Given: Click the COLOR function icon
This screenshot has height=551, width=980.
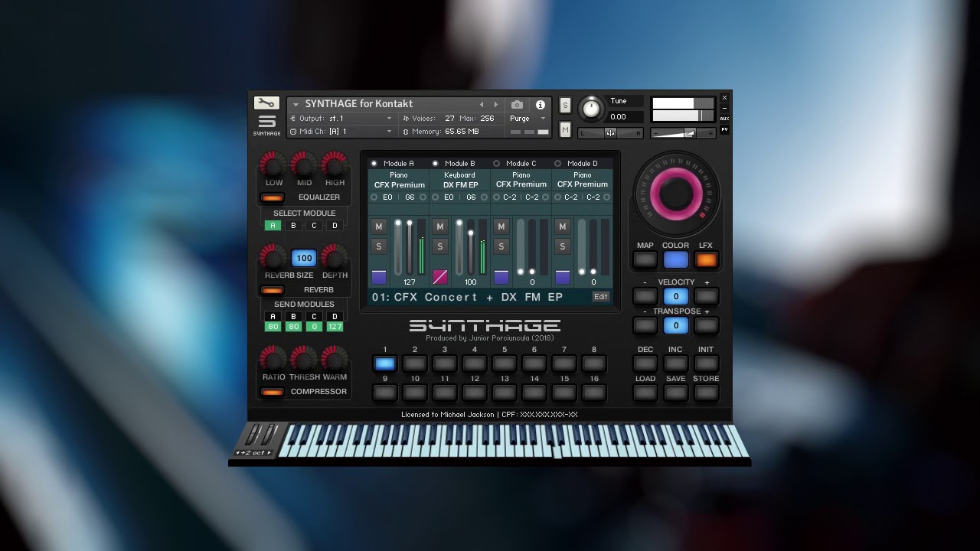Looking at the screenshot, I should [x=675, y=259].
